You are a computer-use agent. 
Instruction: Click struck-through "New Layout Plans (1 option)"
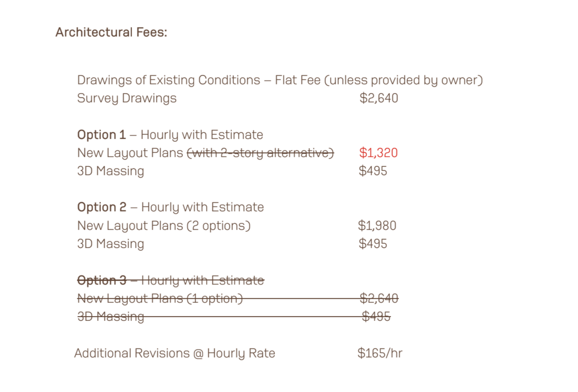(160, 299)
